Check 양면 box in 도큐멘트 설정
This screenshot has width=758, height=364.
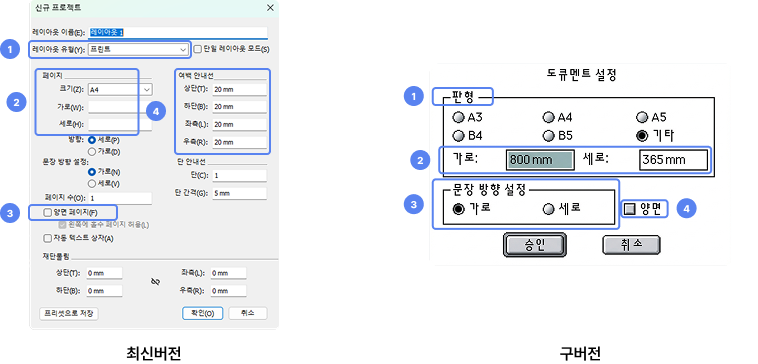click(629, 209)
